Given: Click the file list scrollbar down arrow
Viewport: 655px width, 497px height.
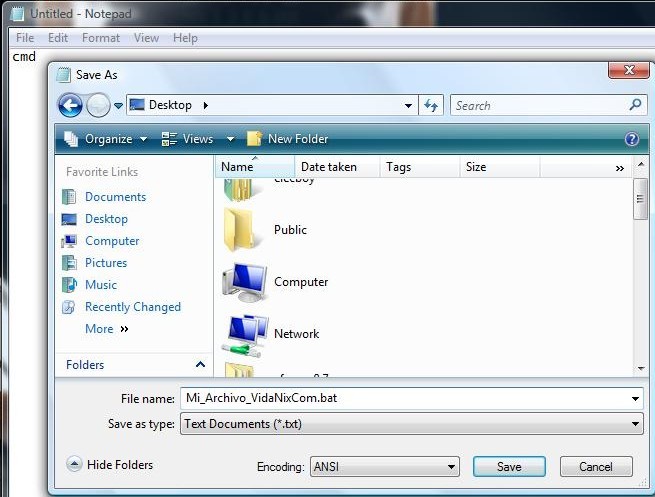Looking at the screenshot, I should pyautogui.click(x=641, y=368).
